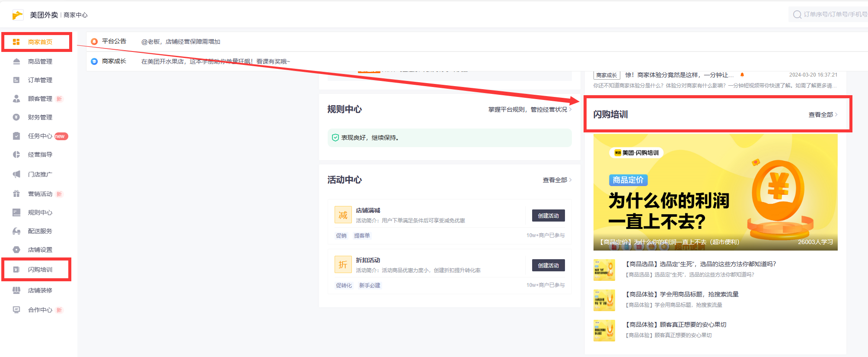Click thumbnail beside 商品选品 article
Screen dimensions: 868x357
point(604,270)
